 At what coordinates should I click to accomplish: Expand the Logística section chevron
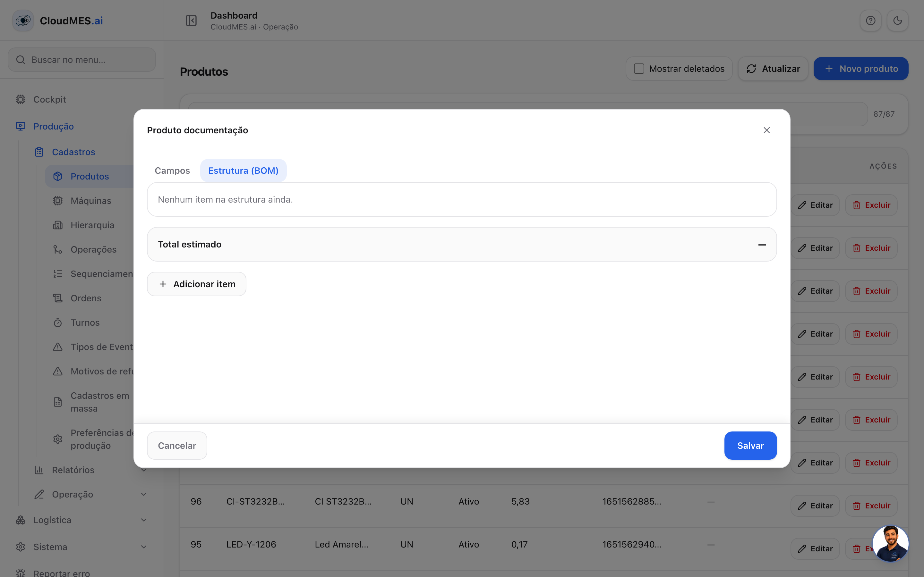pos(143,520)
